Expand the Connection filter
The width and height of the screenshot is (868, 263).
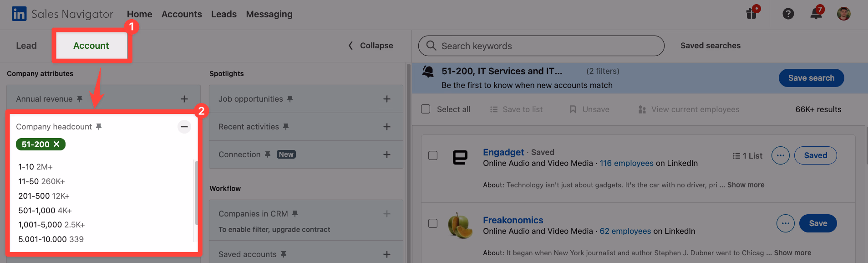[x=387, y=155]
